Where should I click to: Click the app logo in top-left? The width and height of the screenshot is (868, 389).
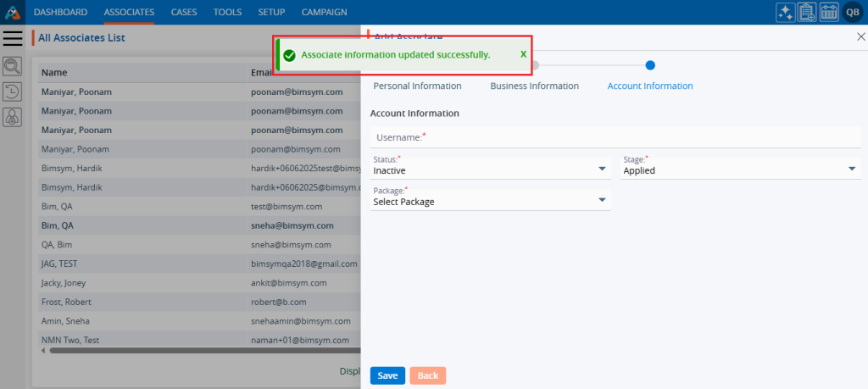(13, 12)
